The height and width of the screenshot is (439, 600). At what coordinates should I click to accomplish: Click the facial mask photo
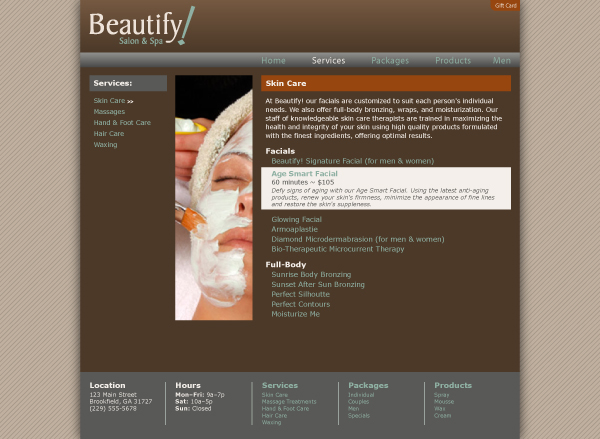214,197
